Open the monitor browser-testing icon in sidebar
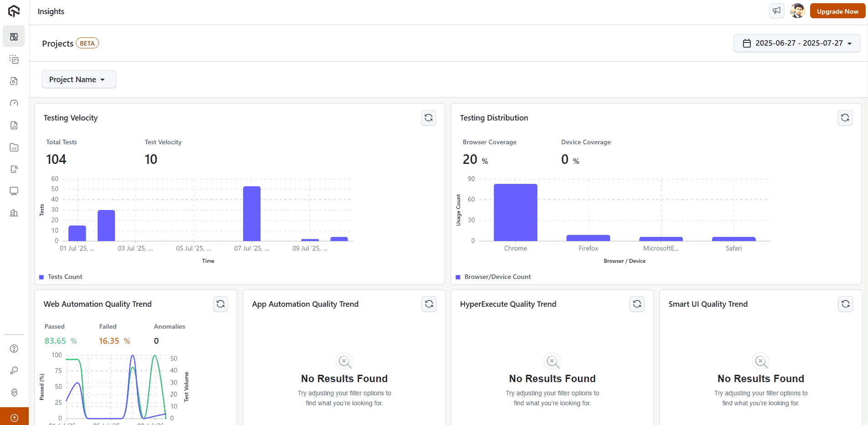Viewport: 868px width, 425px height. click(x=14, y=191)
